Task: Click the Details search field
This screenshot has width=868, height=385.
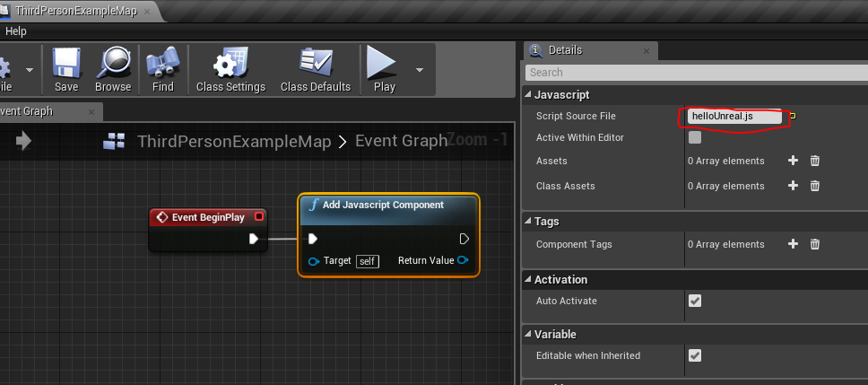Action: 697,73
